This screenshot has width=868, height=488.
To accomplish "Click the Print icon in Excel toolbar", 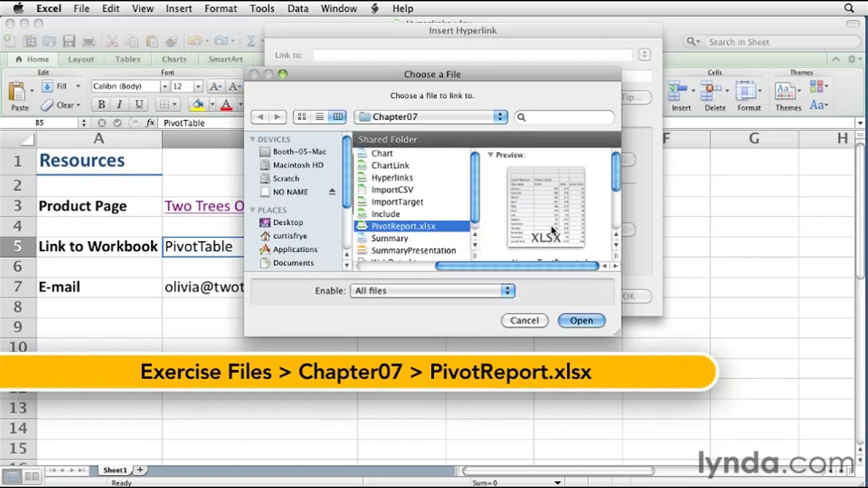I will point(89,41).
